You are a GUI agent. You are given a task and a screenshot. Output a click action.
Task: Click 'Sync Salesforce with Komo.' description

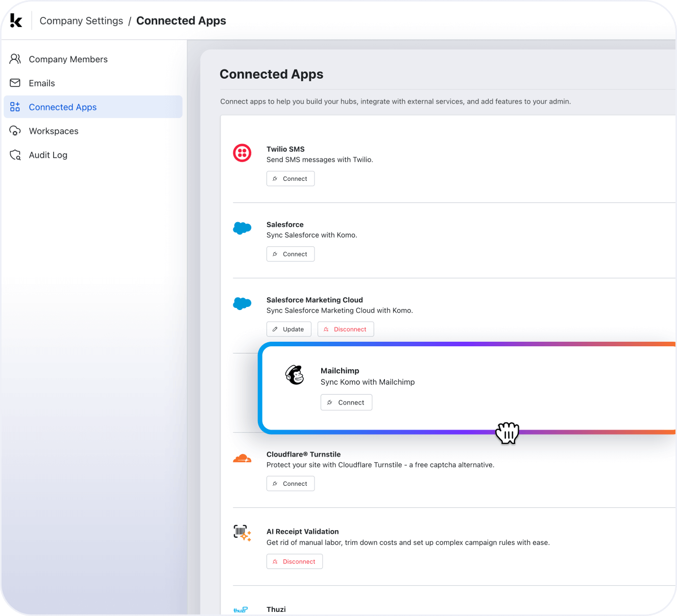click(x=312, y=235)
